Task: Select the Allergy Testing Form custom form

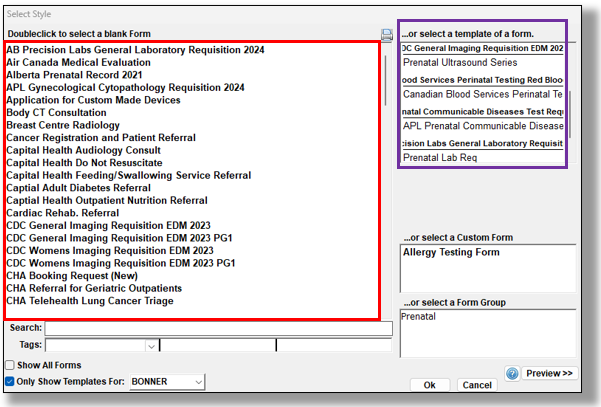Action: (451, 252)
